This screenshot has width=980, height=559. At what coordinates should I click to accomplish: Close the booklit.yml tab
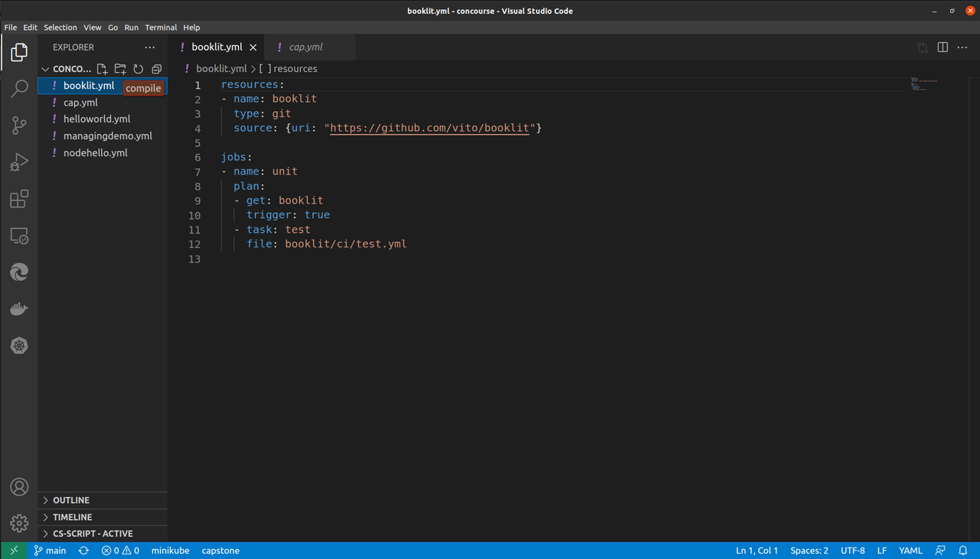click(253, 47)
